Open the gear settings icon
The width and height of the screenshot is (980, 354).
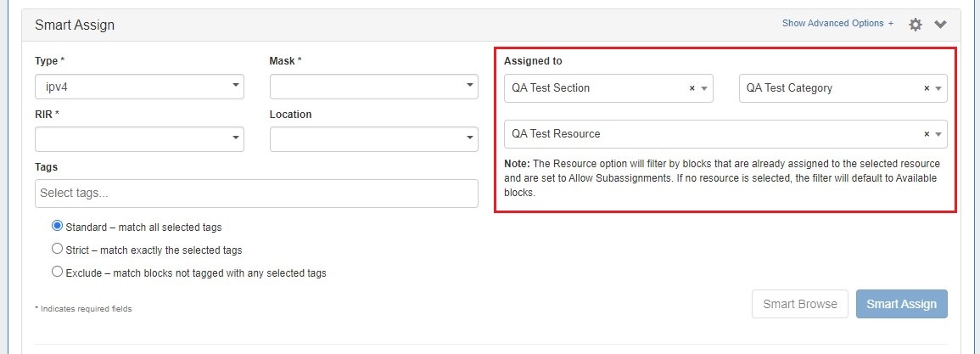pos(915,25)
